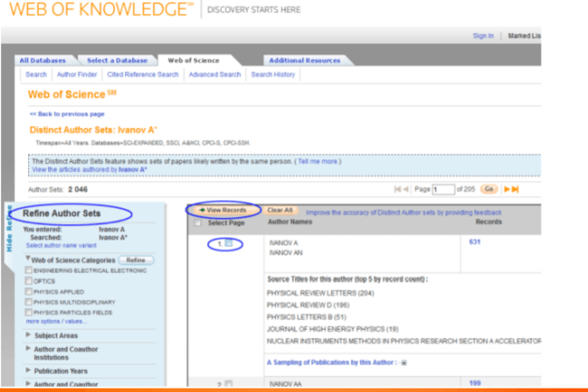Screen dimensions: 588x392
Task: Enable Engineering Electrical Electronic category
Action: (29, 270)
